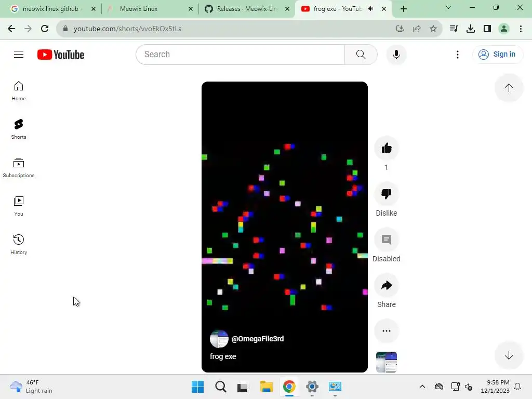The width and height of the screenshot is (532, 399).
Task: Install the YouTube app from address bar
Action: 400,29
